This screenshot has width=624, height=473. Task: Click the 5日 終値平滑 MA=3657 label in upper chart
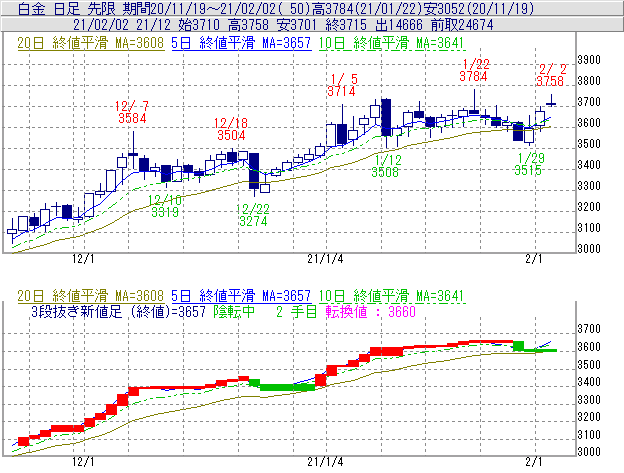(x=241, y=43)
